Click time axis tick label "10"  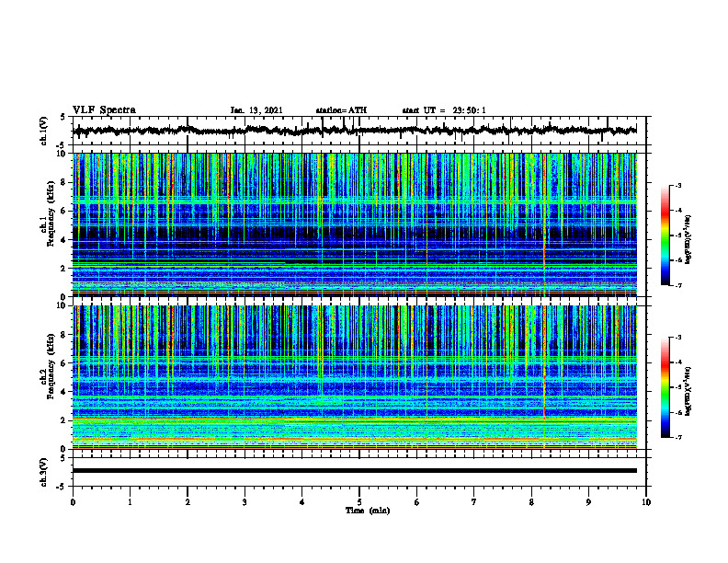pyautogui.click(x=646, y=502)
